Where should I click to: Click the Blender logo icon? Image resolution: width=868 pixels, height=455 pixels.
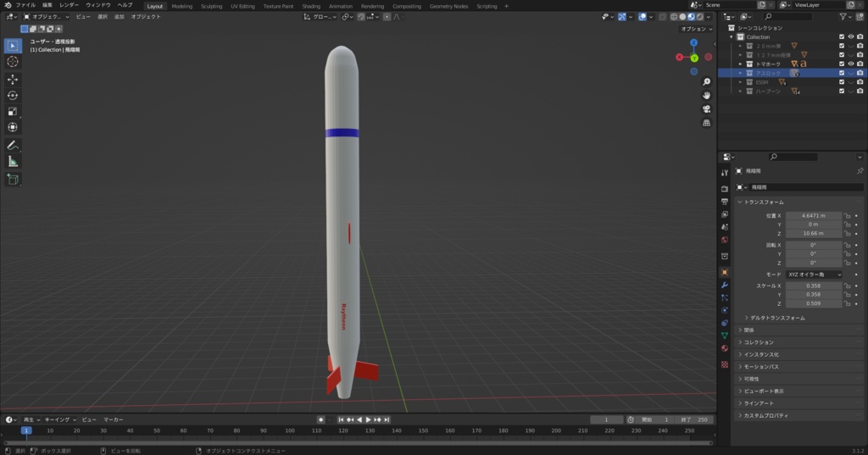pos(7,5)
